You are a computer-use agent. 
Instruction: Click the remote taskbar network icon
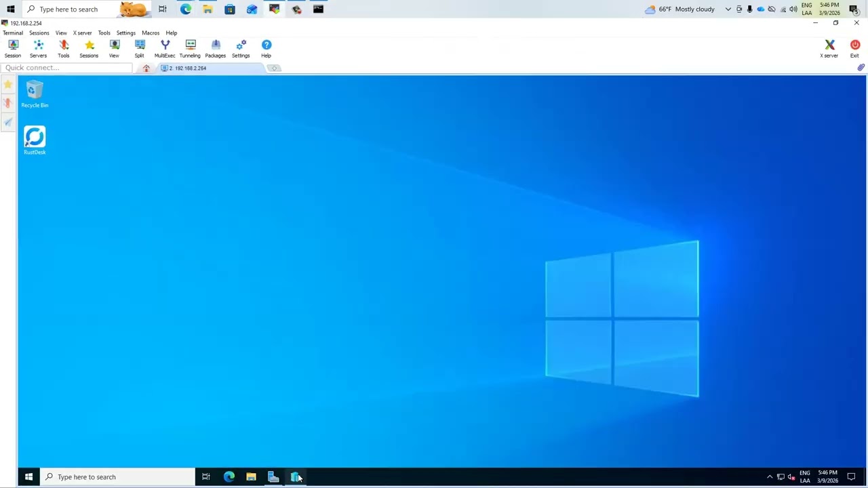(781, 477)
